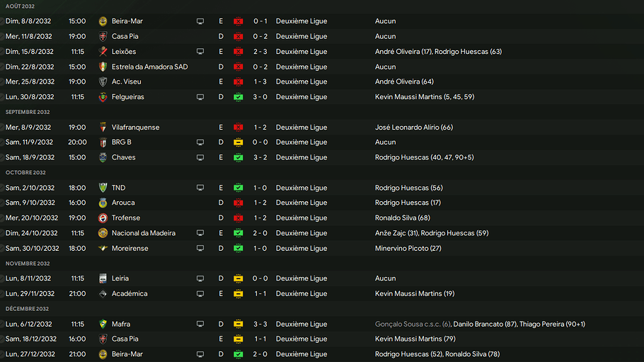Click the green win icon for Chaves match

pos(238,157)
